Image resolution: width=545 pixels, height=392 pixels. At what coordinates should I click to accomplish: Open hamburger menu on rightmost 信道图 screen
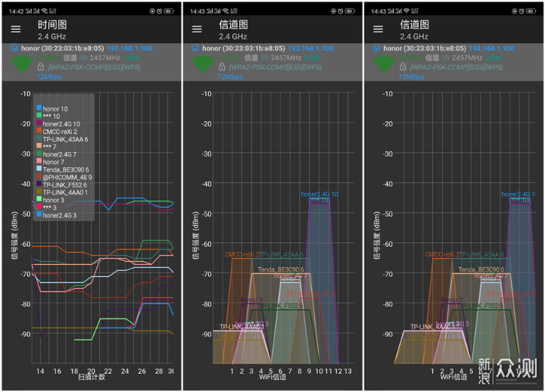(378, 30)
